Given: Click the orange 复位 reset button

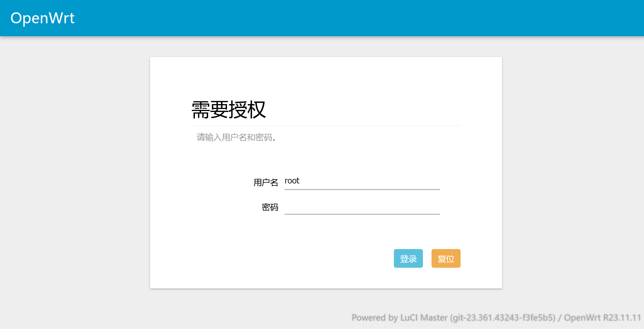Looking at the screenshot, I should coord(446,258).
